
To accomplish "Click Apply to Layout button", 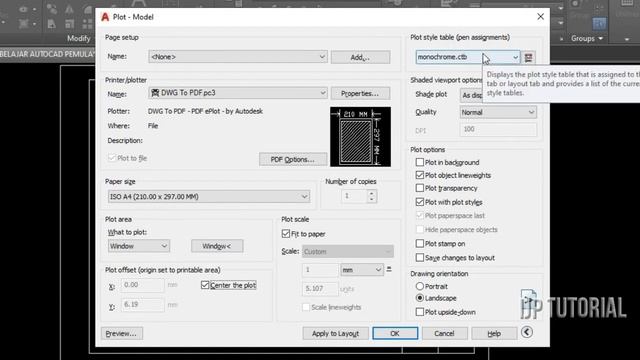I will click(x=336, y=333).
